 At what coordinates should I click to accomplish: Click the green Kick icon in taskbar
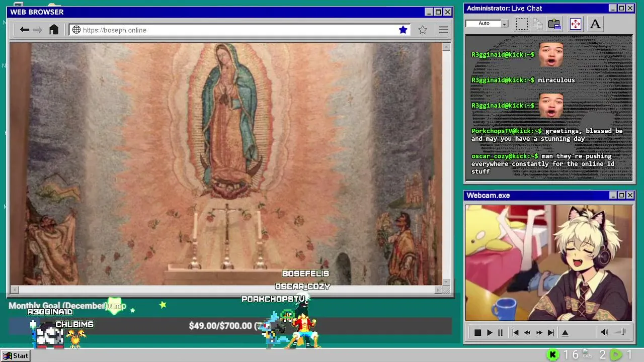552,355
